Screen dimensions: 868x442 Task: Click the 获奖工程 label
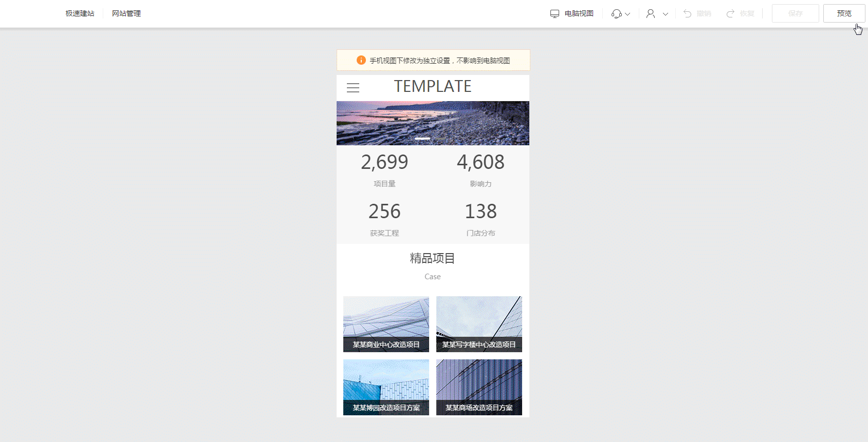pos(384,233)
